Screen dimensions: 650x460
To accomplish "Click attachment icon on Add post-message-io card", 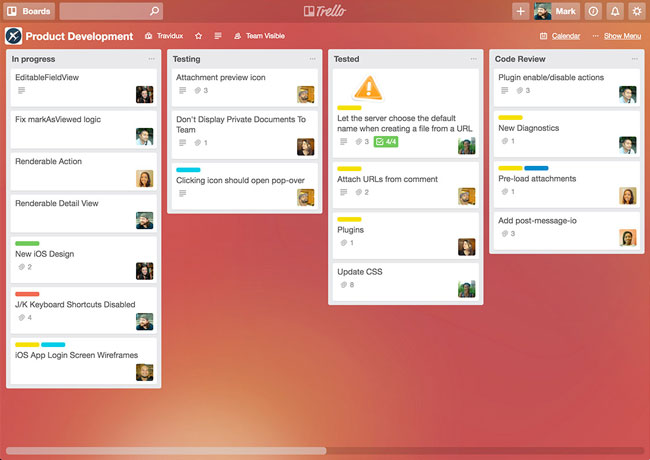I will click(504, 234).
